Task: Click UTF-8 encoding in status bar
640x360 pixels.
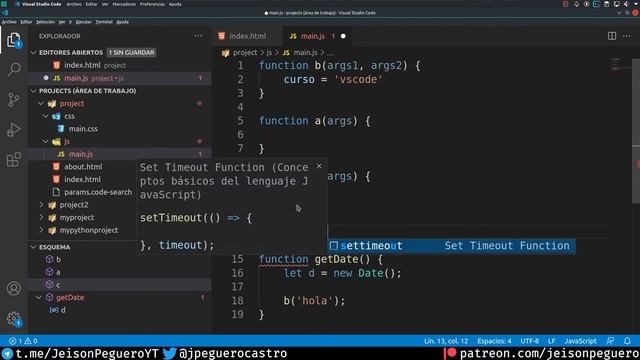Action: [529, 341]
